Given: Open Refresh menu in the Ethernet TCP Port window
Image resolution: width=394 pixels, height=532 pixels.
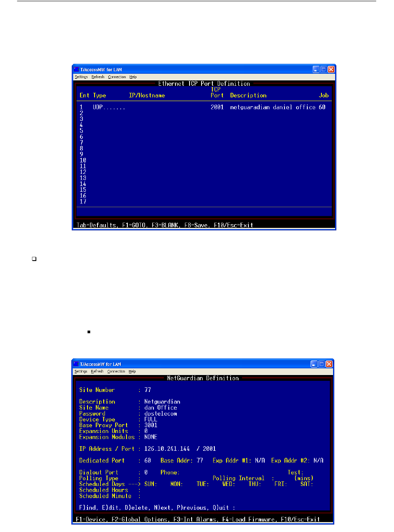Looking at the screenshot, I should pos(98,77).
